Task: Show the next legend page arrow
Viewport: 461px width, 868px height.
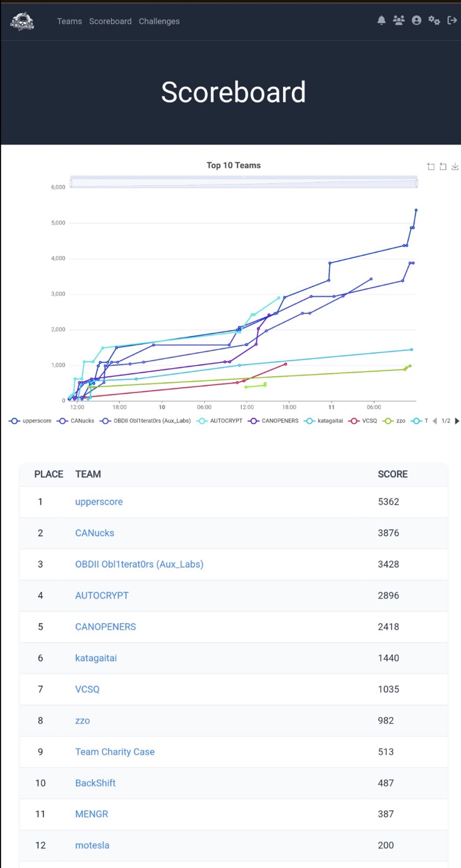Action: (457, 421)
